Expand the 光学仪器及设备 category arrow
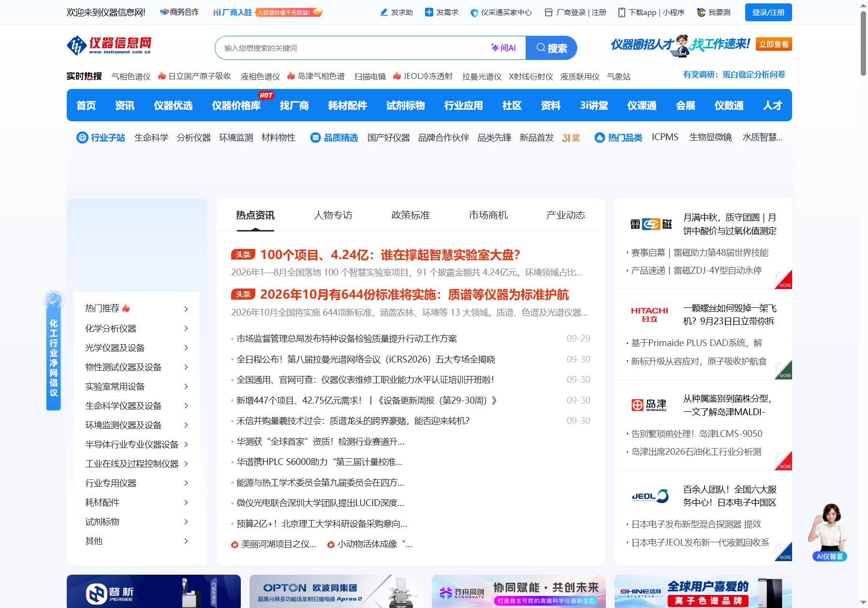 (x=186, y=348)
